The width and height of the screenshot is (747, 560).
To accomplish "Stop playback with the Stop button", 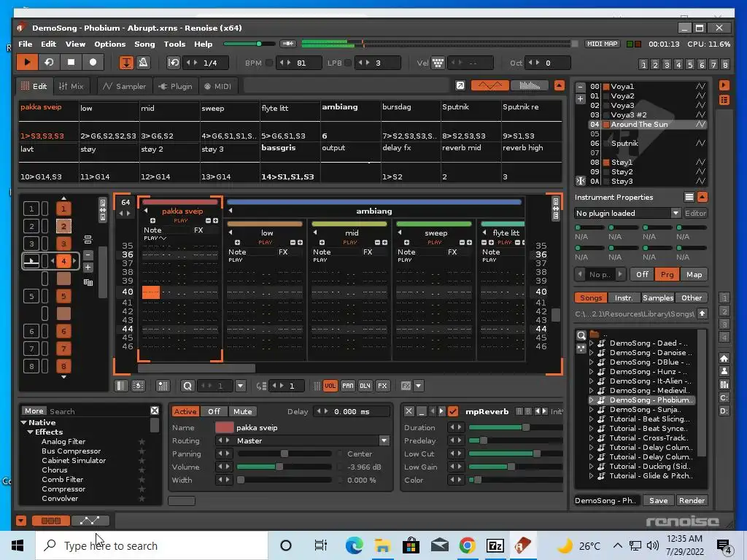I will (71, 63).
